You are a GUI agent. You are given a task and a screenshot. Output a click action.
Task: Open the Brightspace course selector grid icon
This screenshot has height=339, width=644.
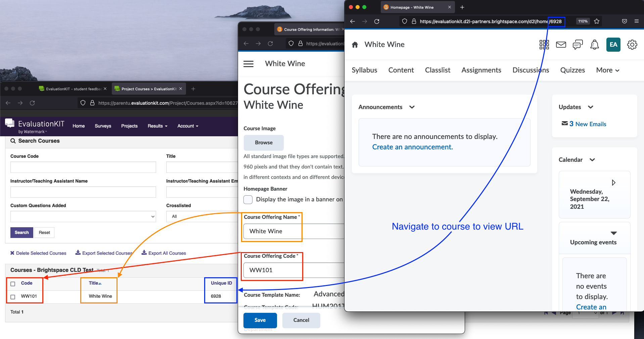coord(544,45)
